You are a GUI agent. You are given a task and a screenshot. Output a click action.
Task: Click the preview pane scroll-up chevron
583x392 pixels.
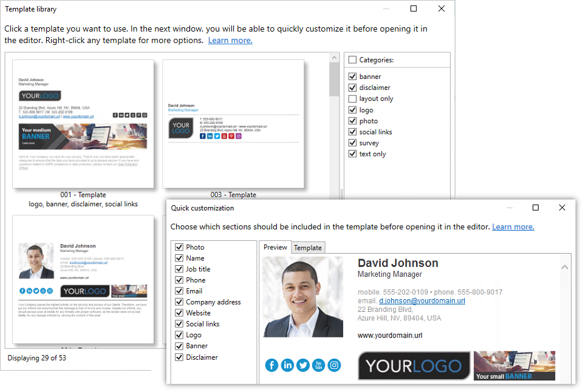[564, 267]
